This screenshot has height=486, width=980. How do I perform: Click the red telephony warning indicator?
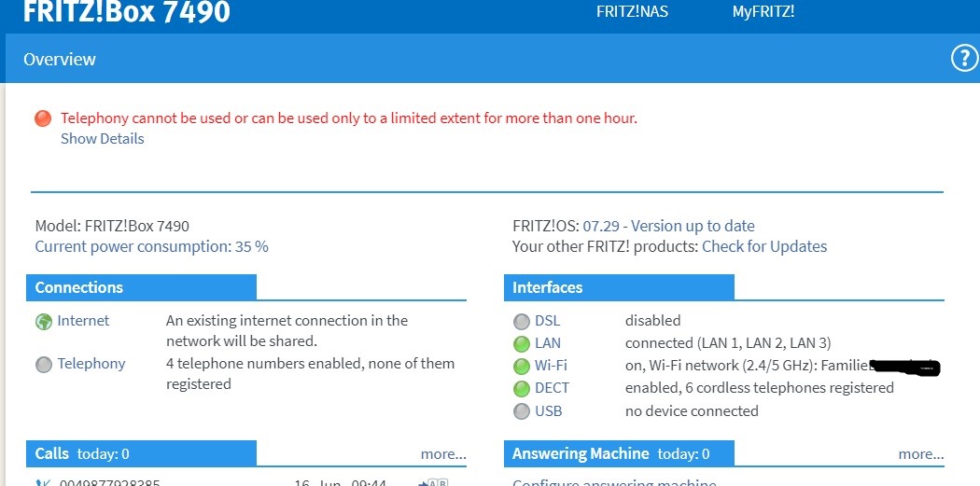click(x=43, y=118)
